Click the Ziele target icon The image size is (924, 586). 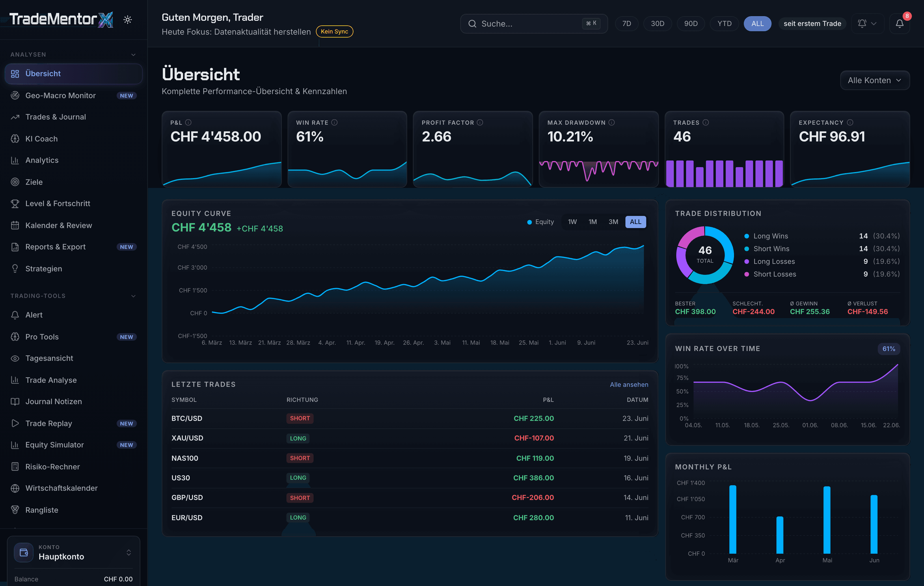[15, 182]
